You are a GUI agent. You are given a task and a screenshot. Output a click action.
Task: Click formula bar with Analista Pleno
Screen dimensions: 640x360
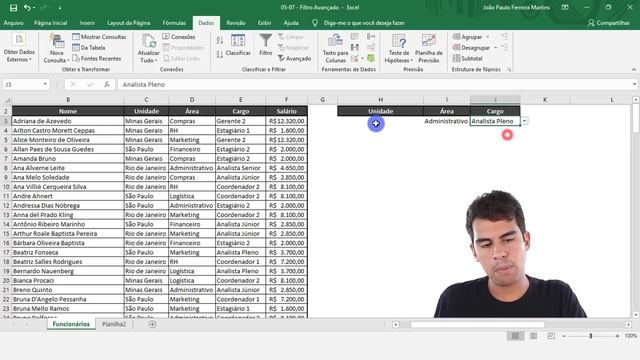[373, 84]
